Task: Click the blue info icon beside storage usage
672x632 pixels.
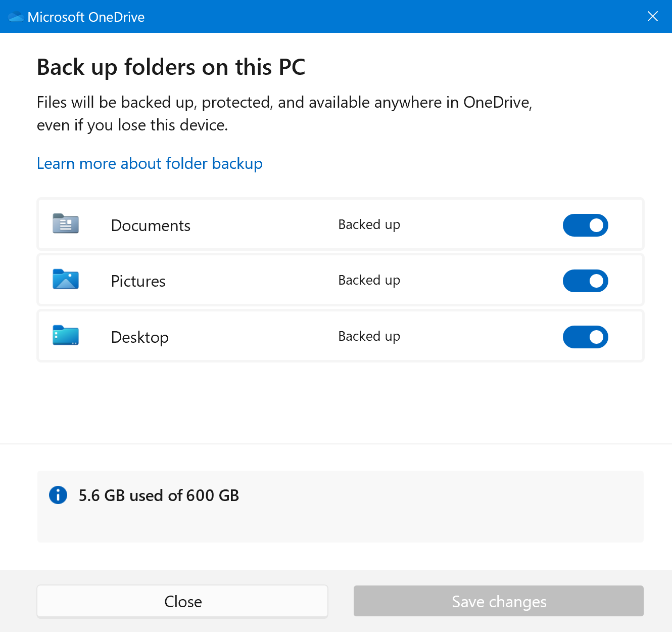Action: [58, 495]
